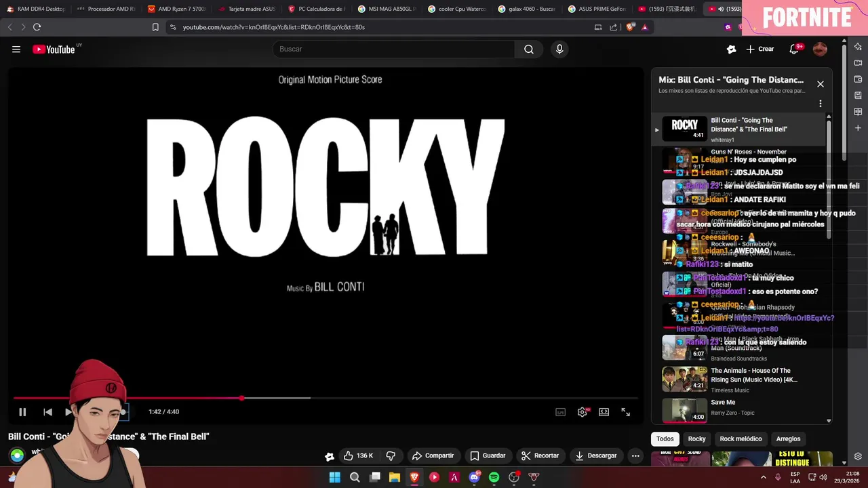
Task: Click in the Buscar search field
Action: (x=393, y=49)
